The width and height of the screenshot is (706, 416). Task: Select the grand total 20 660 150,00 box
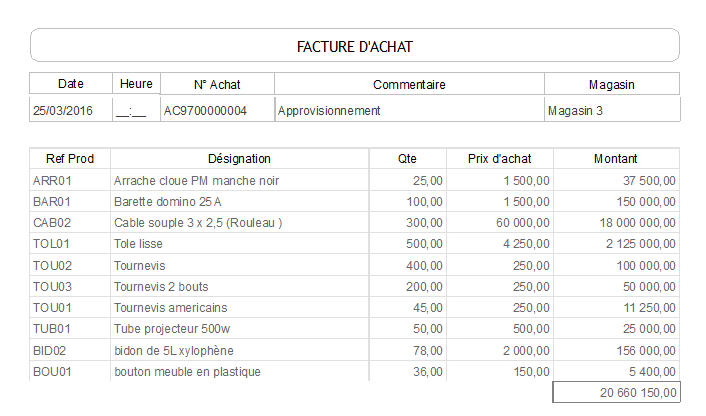pos(616,392)
